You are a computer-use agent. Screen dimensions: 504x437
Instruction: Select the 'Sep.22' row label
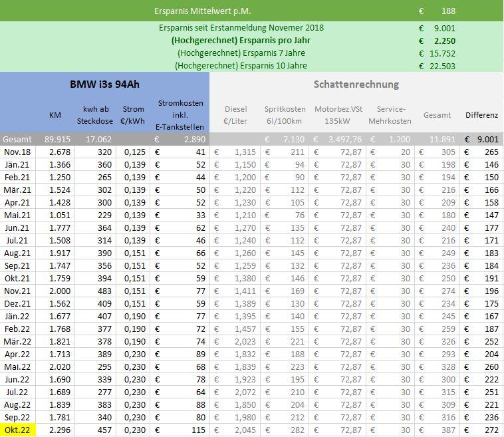(x=17, y=418)
